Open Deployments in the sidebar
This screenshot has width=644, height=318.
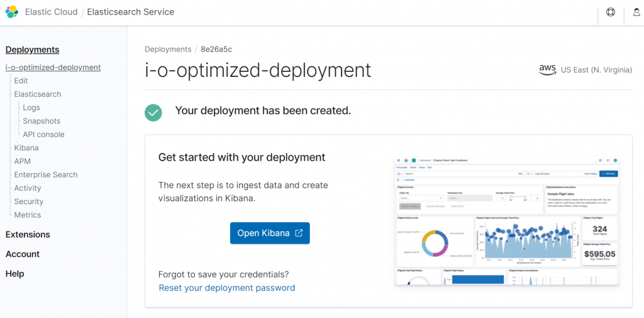tap(32, 50)
